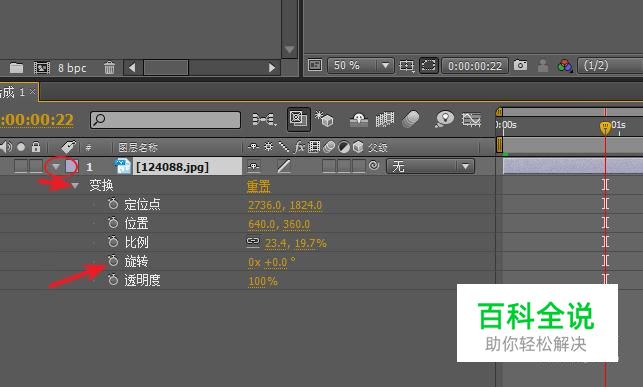643x387 pixels.
Task: Click the 图层名称 column header
Action: [138, 147]
